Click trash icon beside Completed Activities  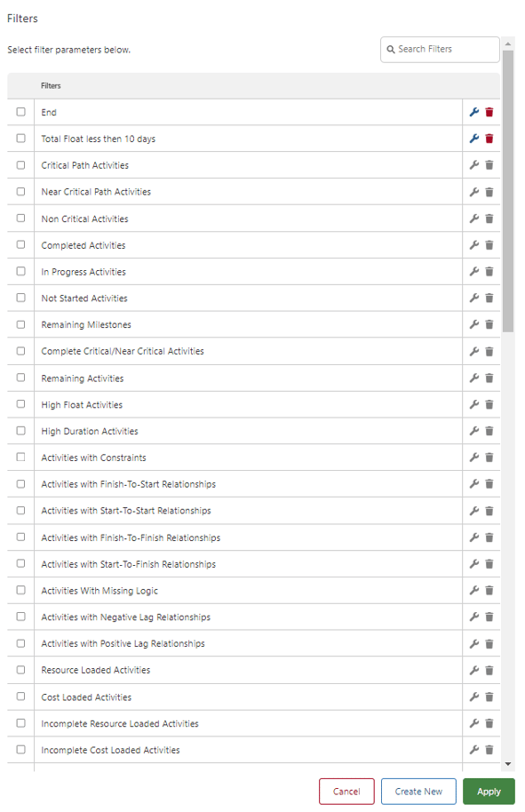[489, 245]
